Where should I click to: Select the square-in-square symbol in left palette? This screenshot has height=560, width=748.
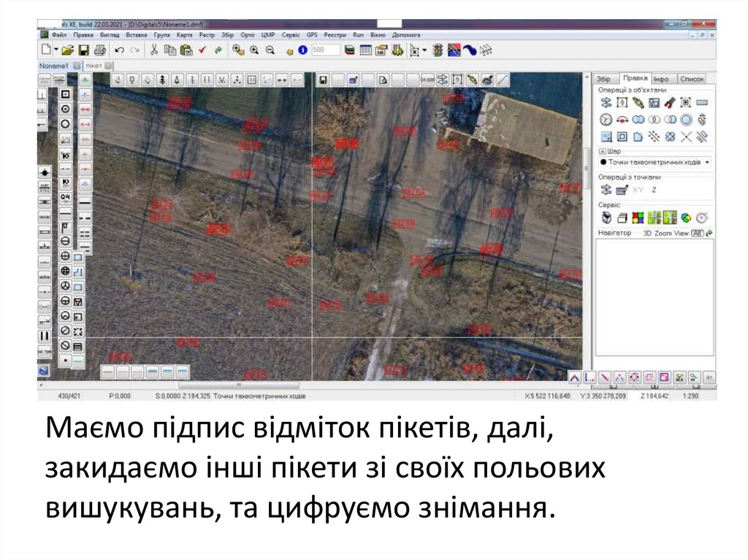coord(65,94)
